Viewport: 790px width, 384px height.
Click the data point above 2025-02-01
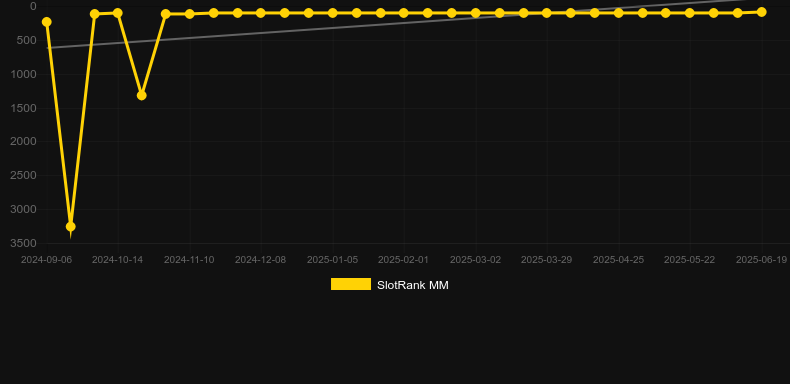pos(404,13)
